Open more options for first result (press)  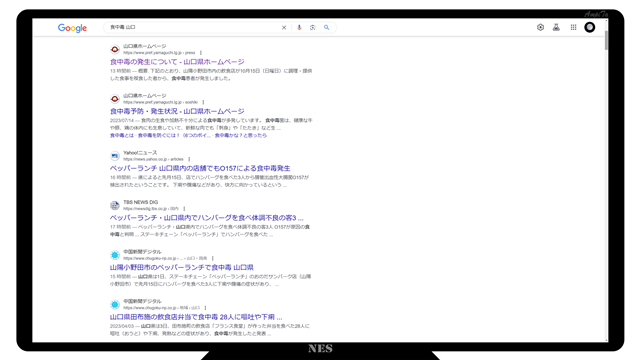click(200, 53)
